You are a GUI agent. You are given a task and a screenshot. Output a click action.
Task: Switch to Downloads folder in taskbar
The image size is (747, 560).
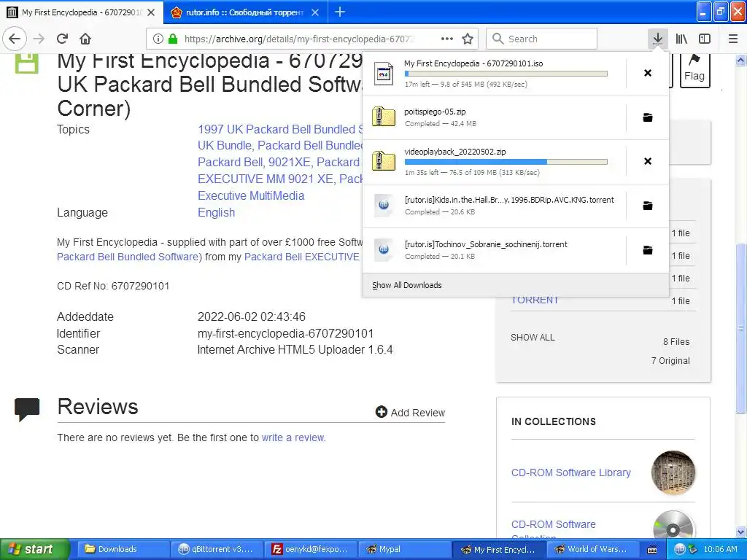tap(122, 549)
